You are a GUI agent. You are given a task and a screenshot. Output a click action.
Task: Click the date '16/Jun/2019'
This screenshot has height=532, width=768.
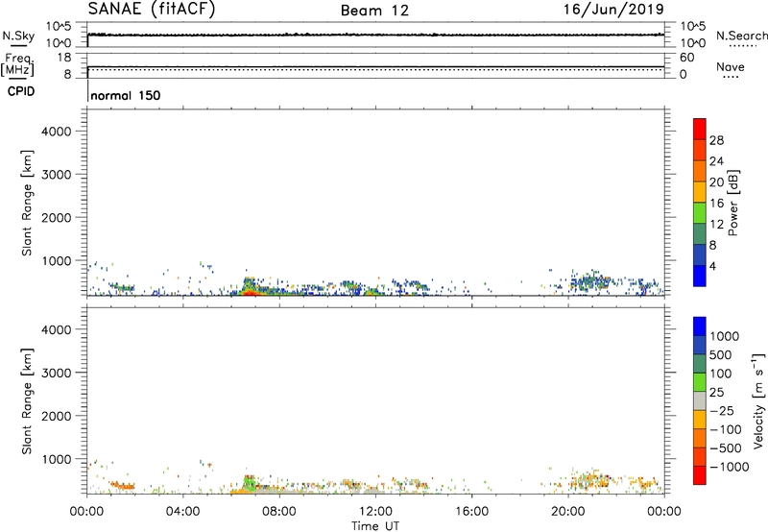[x=613, y=10]
